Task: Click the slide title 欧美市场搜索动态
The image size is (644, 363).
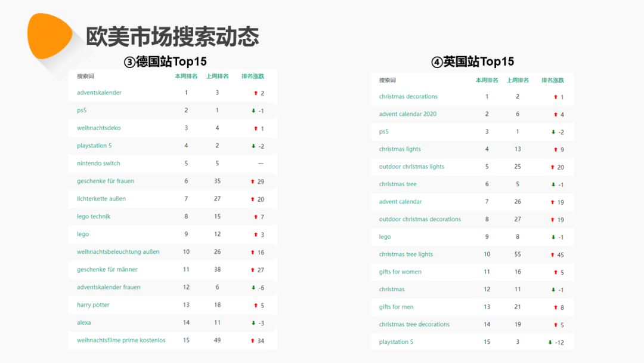Action: coord(172,36)
